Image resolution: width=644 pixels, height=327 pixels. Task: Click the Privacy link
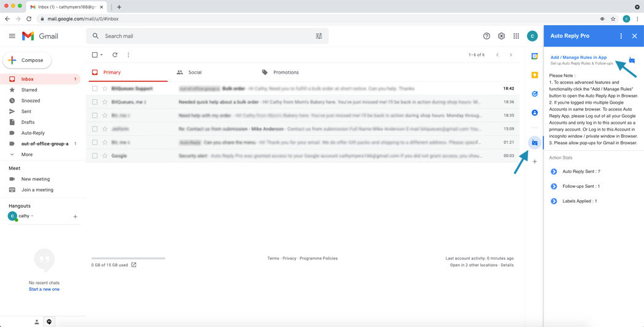289,258
